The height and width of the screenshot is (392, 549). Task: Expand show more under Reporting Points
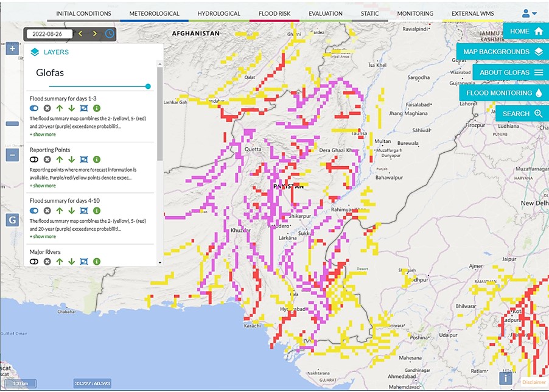coord(43,186)
